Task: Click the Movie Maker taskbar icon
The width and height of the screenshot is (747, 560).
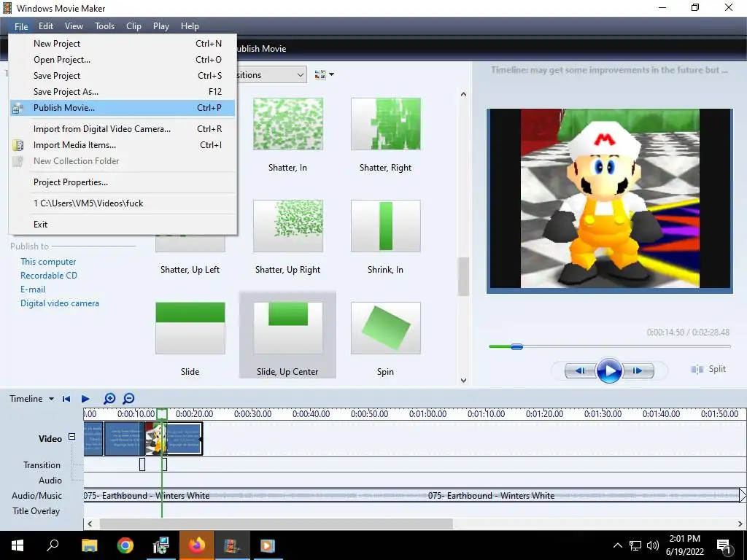Action: click(232, 545)
